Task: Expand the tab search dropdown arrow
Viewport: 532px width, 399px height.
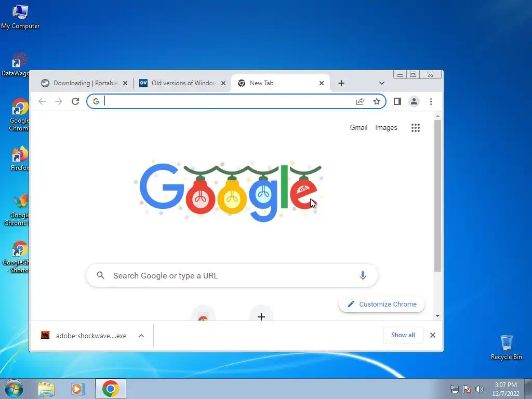Action: pos(382,83)
